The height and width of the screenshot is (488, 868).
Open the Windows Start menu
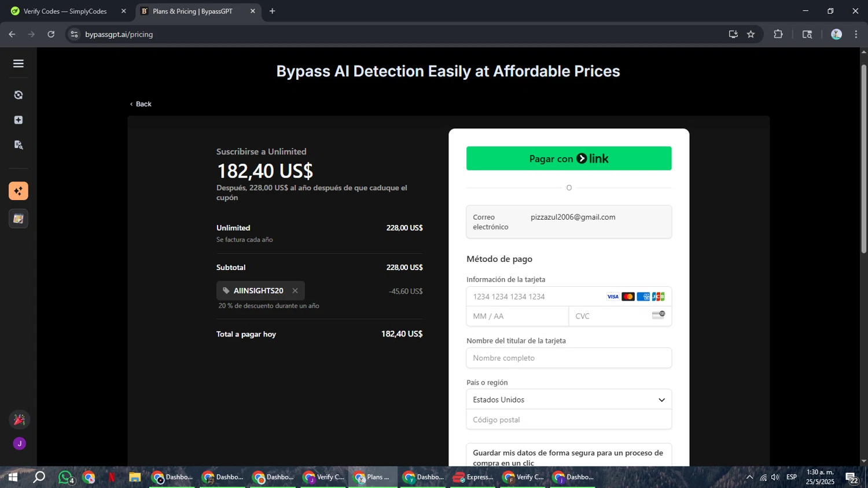point(13,477)
